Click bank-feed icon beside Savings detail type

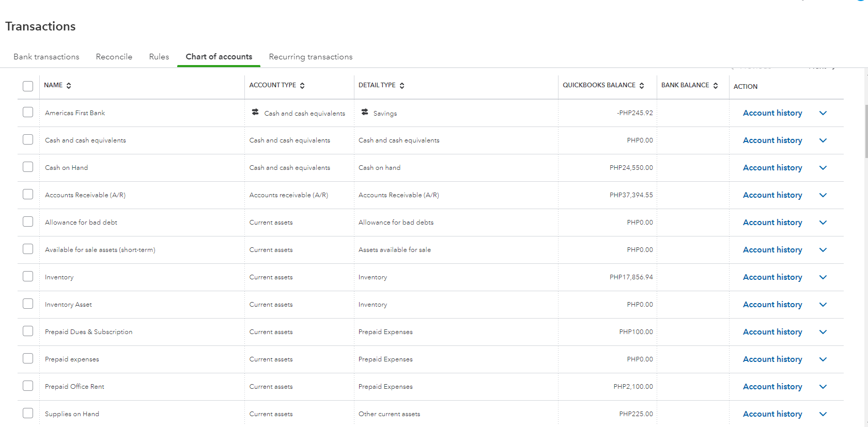click(x=365, y=112)
